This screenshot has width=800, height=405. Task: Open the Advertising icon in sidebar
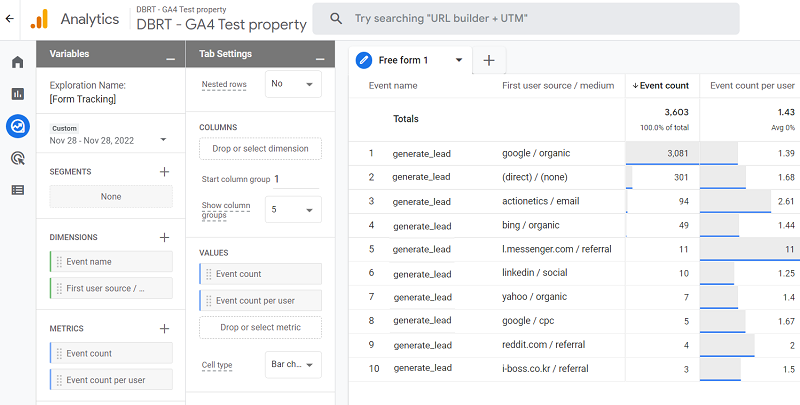pyautogui.click(x=17, y=158)
